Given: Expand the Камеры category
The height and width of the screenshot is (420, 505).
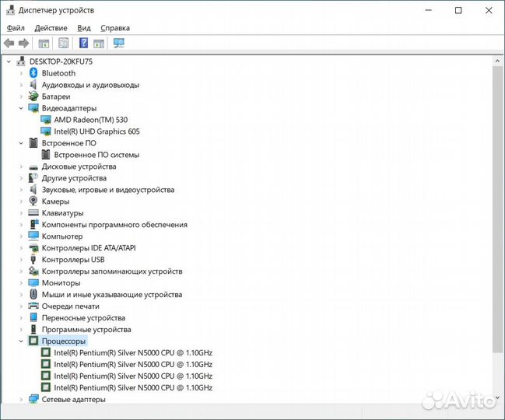Looking at the screenshot, I should click(x=21, y=201).
